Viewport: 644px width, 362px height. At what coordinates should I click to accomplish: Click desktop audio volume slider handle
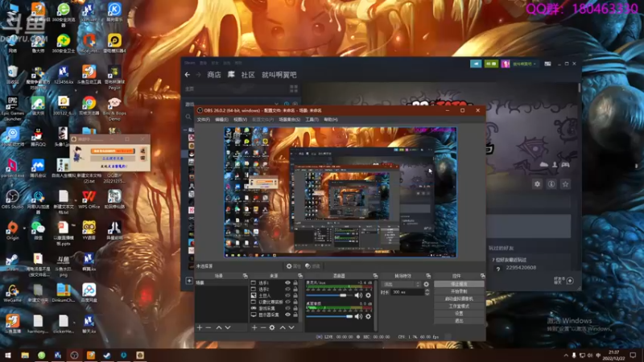pos(349,316)
